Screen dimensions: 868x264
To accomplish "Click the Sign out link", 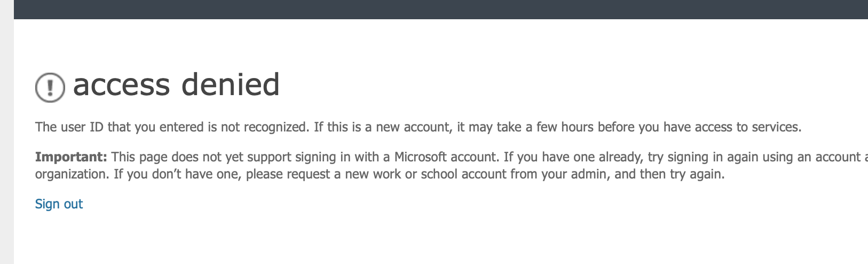I will coord(59,204).
